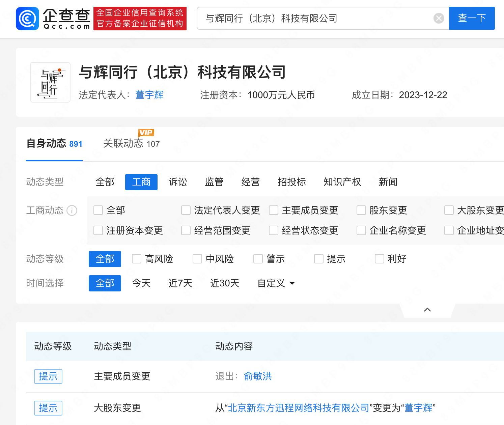This screenshot has width=504, height=425.
Task: Click the 提示 tag in 大股东变更 row
Action: 48,408
